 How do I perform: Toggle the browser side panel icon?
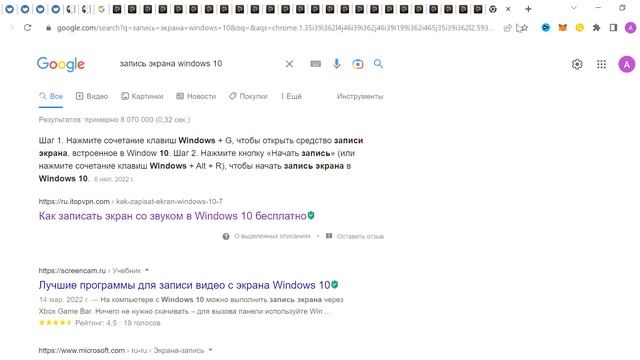click(x=613, y=28)
